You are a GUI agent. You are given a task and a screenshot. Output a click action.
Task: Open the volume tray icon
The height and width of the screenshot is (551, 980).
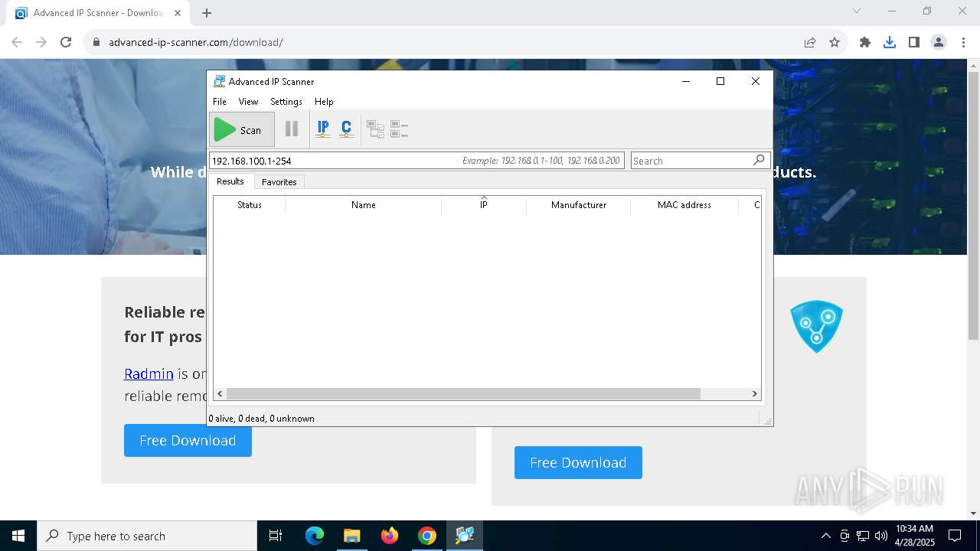coord(880,536)
